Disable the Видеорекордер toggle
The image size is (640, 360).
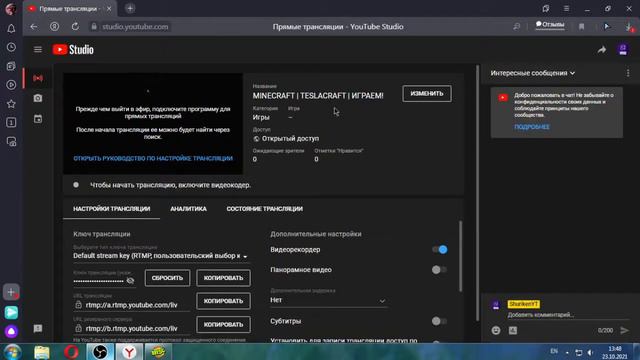click(x=440, y=249)
